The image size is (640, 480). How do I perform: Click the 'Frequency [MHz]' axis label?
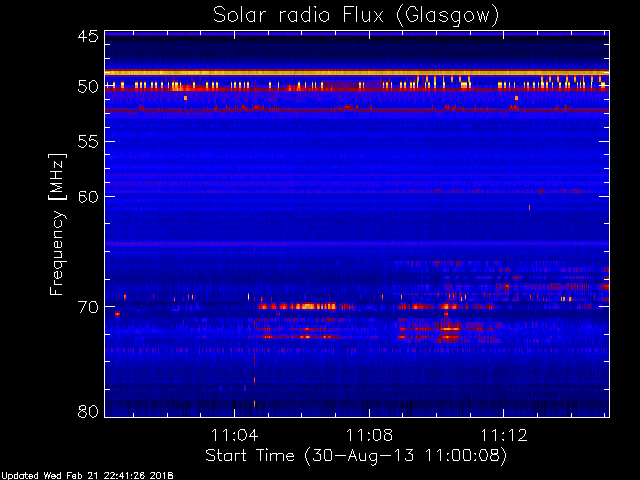coord(57,224)
